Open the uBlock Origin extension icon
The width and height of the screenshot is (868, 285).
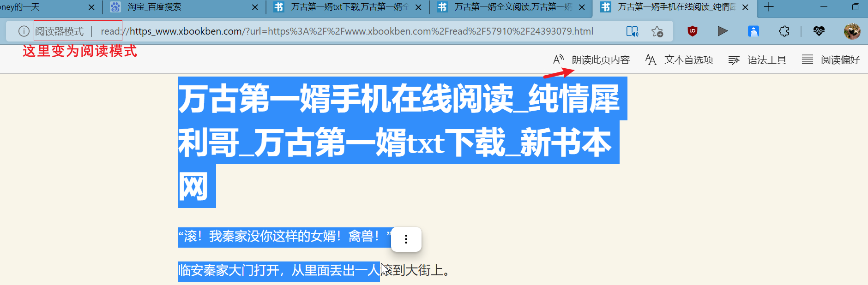692,31
